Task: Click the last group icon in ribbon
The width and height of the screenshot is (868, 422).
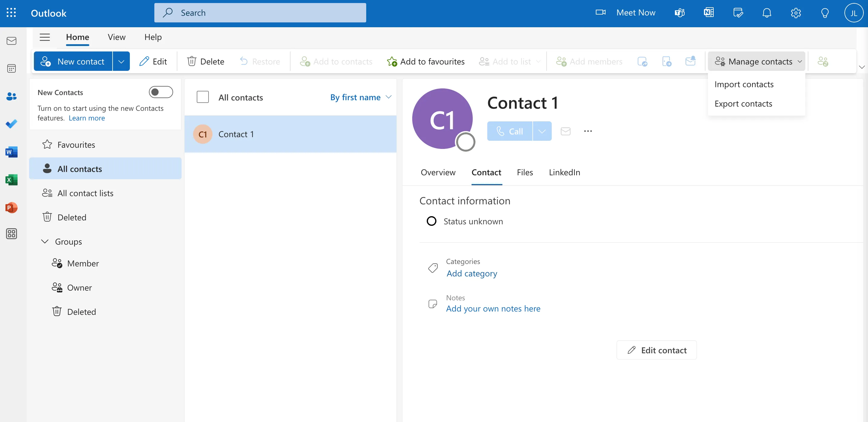Action: pos(823,61)
